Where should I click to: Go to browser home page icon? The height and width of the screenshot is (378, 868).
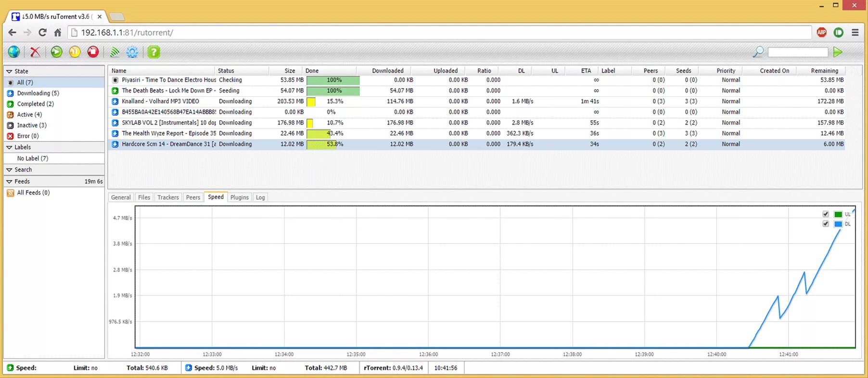click(x=58, y=33)
